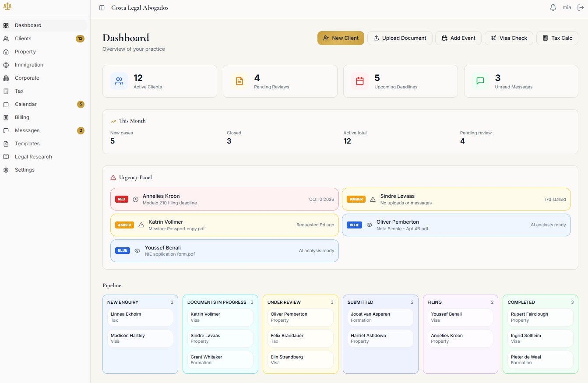This screenshot has height=383, width=588.
Task: Select Grant Whitaker Formation card
Action: [x=220, y=360]
